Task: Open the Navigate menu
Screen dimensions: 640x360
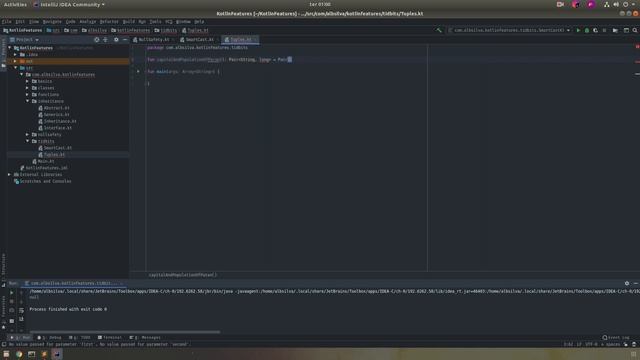Action: pos(52,22)
